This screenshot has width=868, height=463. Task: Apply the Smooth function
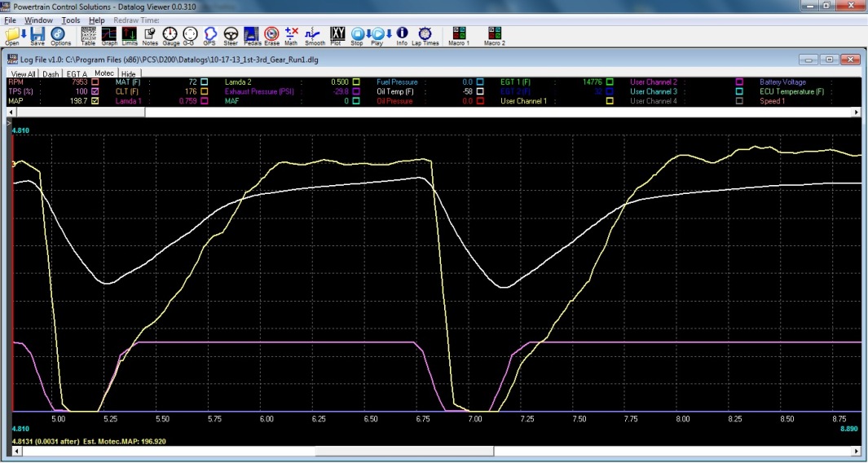(315, 36)
